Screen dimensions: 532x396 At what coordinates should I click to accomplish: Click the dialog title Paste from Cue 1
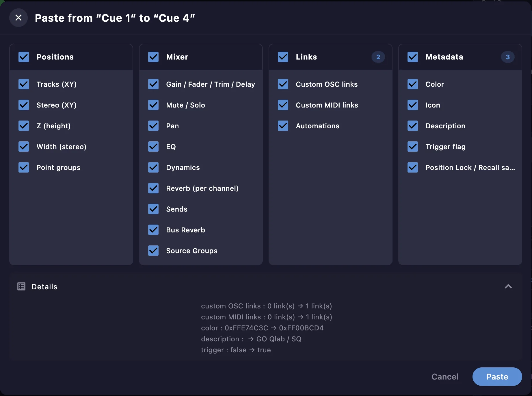(115, 18)
